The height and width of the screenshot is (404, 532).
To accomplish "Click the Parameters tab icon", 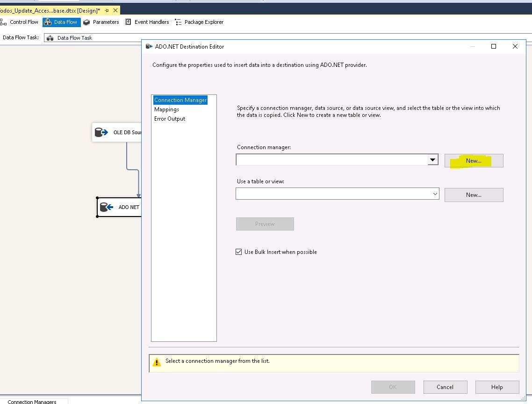I will coord(86,22).
